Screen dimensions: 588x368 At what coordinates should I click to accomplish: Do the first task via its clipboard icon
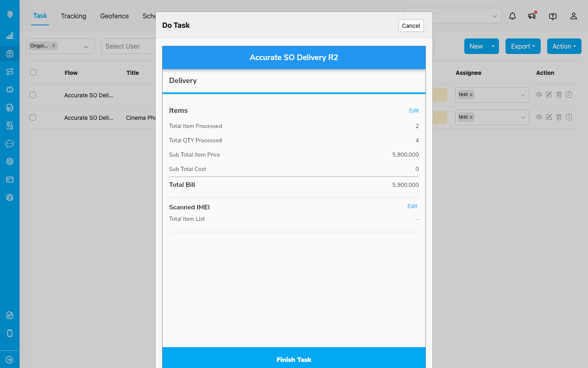click(569, 94)
